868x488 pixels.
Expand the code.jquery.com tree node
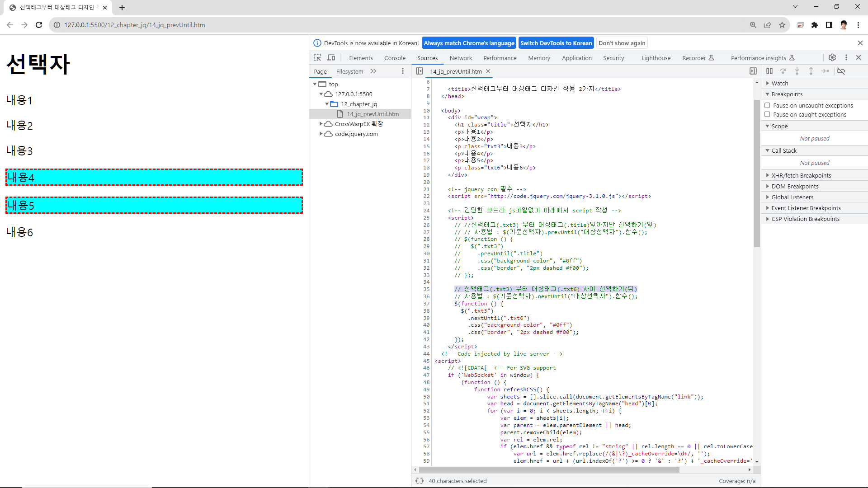321,134
